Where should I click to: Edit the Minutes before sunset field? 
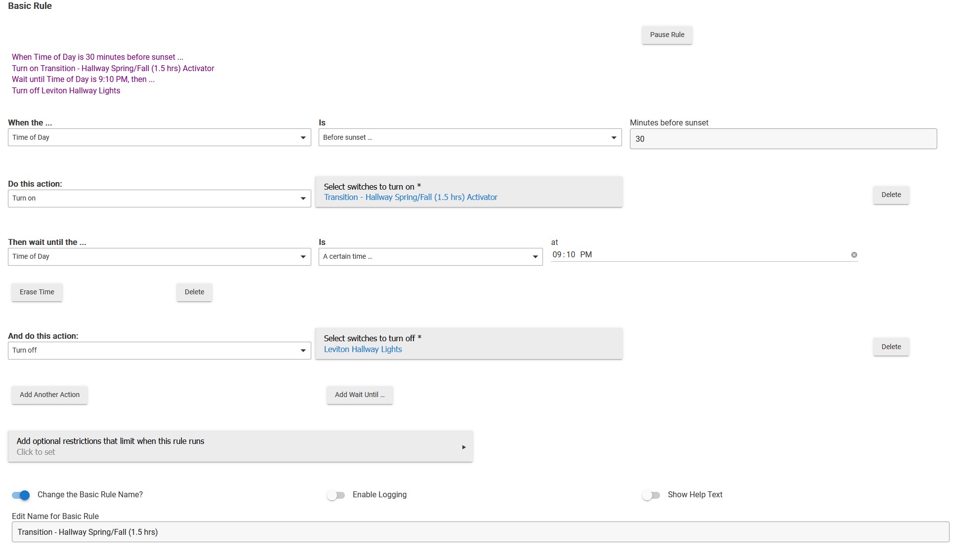click(783, 139)
